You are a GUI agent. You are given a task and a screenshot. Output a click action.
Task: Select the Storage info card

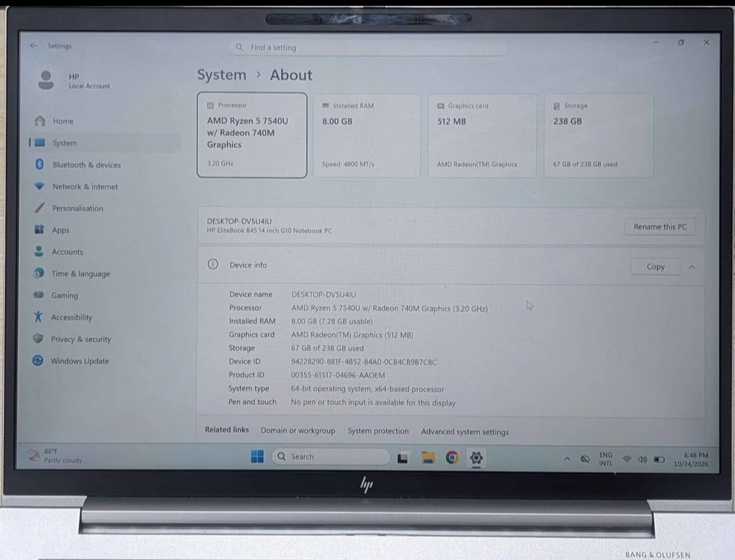coord(599,135)
